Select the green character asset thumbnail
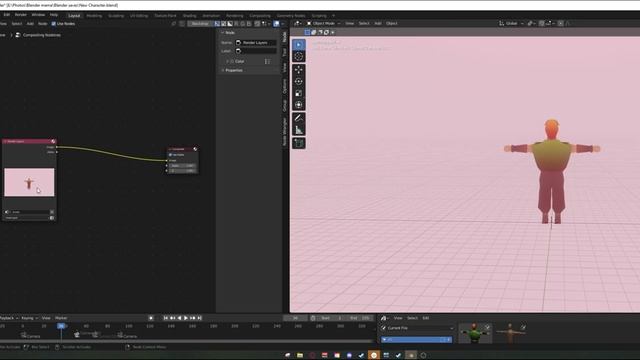Screen dimensions: 640x360 [475, 333]
